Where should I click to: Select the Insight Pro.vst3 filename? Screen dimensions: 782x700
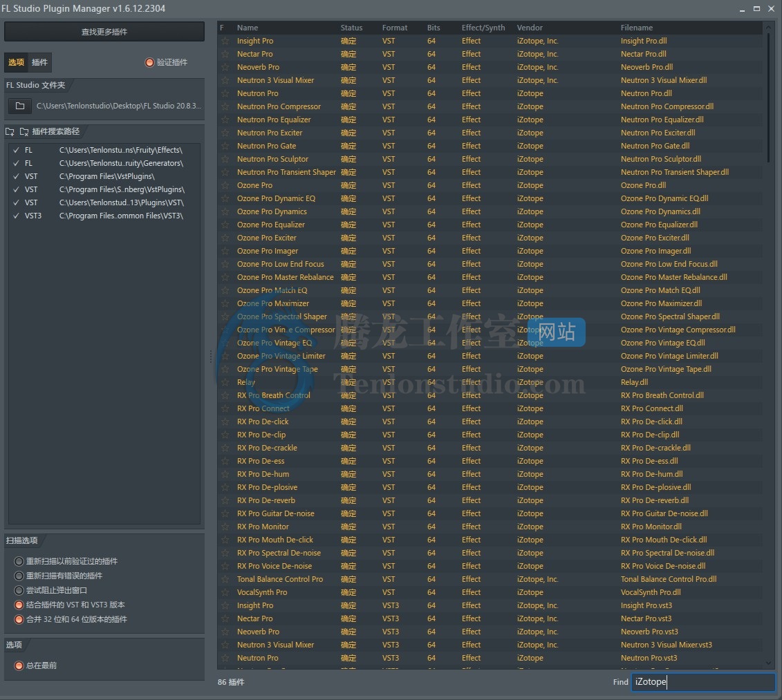coord(646,605)
